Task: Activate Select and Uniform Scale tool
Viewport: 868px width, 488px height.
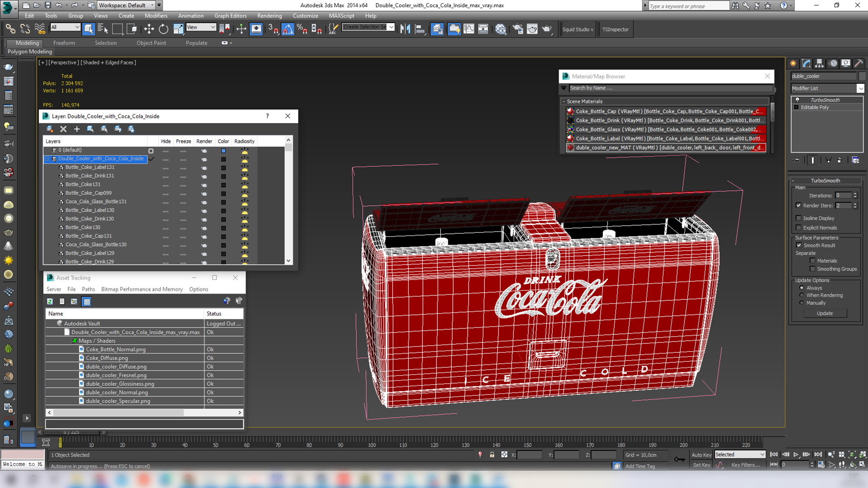Action: pos(178,29)
